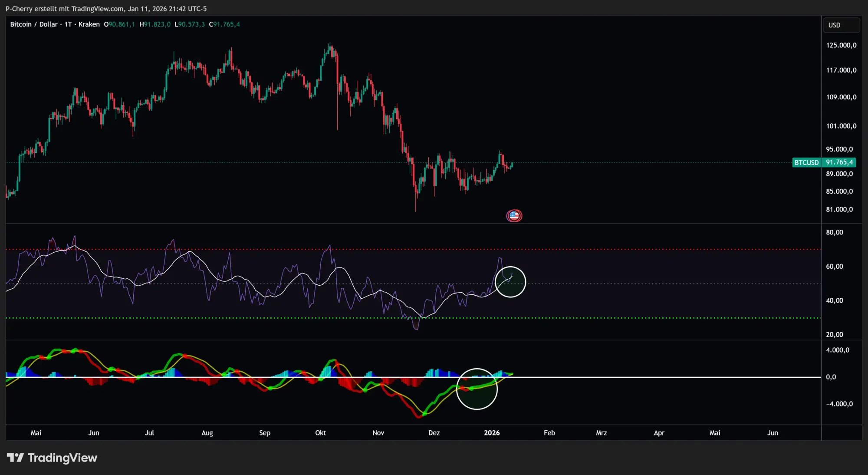Open the 1T timeframe selector
The image size is (868, 475).
click(x=68, y=25)
